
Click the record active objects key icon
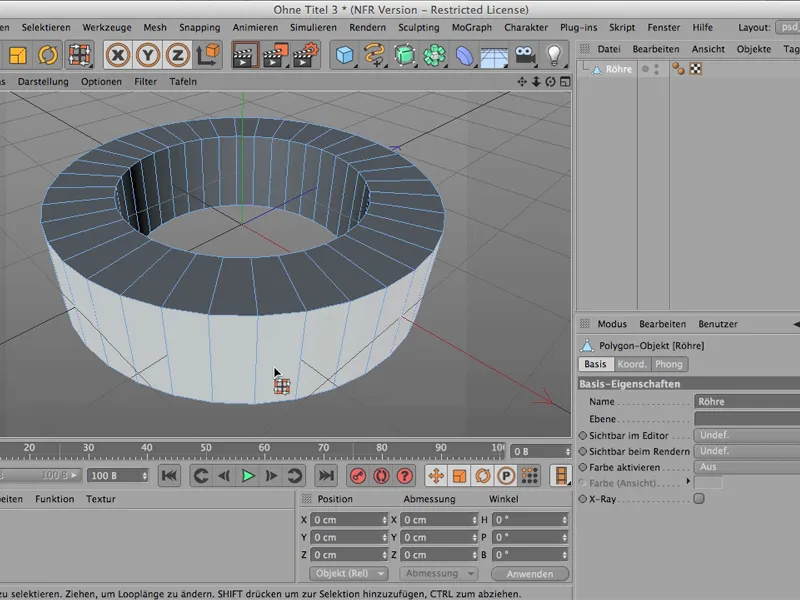(358, 476)
